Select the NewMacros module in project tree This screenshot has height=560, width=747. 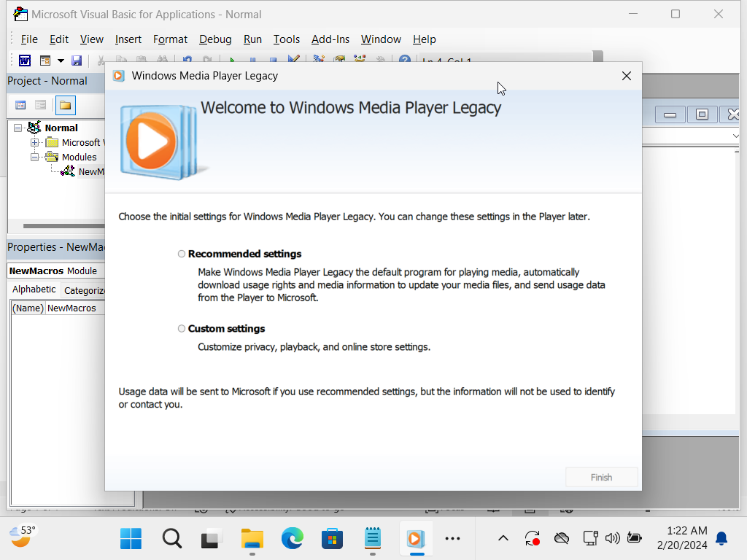(91, 171)
